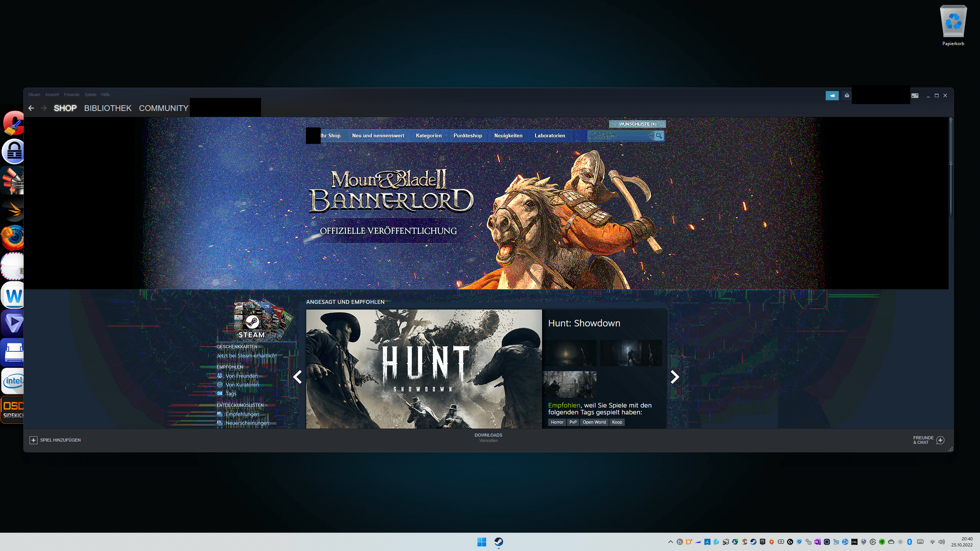Open the Ansicht menu
980x551 pixels.
tap(52, 95)
